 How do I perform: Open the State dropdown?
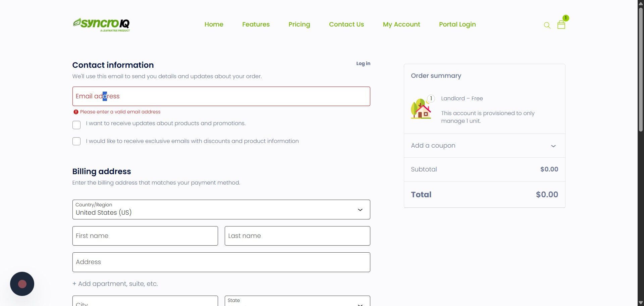[298, 301]
